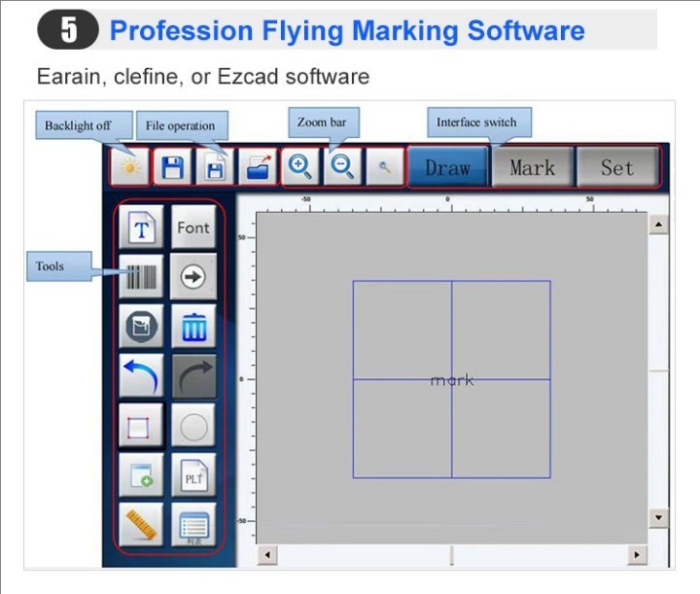Click the small magnifier zoom-fit icon
This screenshot has width=700, height=594.
click(x=385, y=167)
